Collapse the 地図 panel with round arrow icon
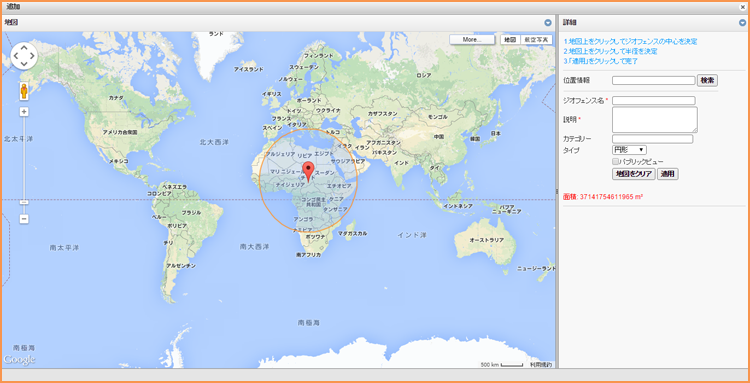Screen dimensions: 750x383 tap(548, 22)
